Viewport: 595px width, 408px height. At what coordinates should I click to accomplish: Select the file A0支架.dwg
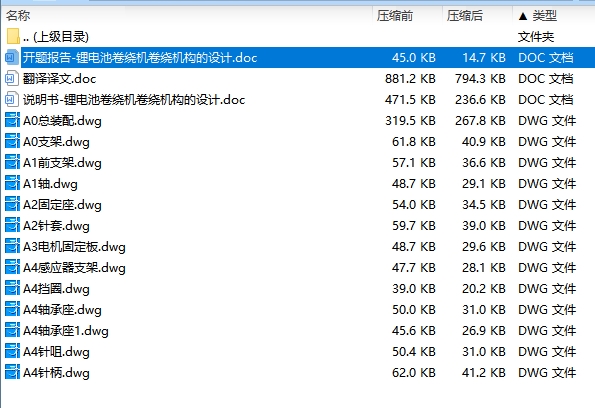pyautogui.click(x=56, y=142)
